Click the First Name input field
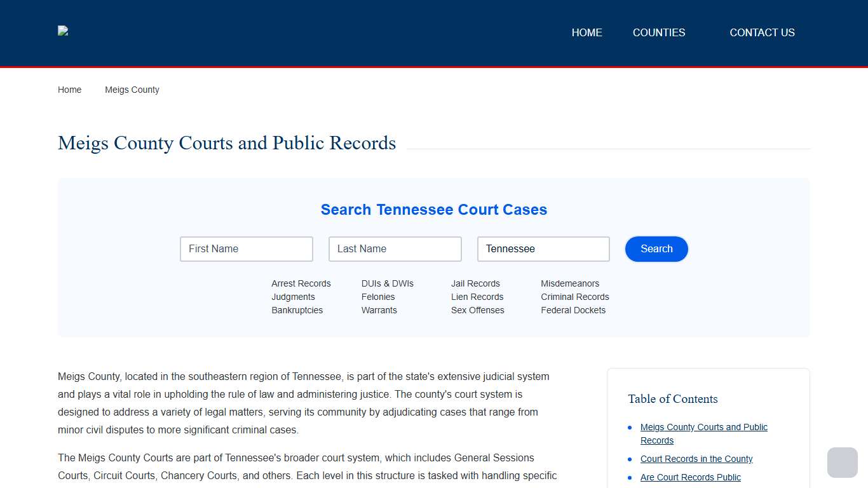The image size is (868, 488). point(246,248)
